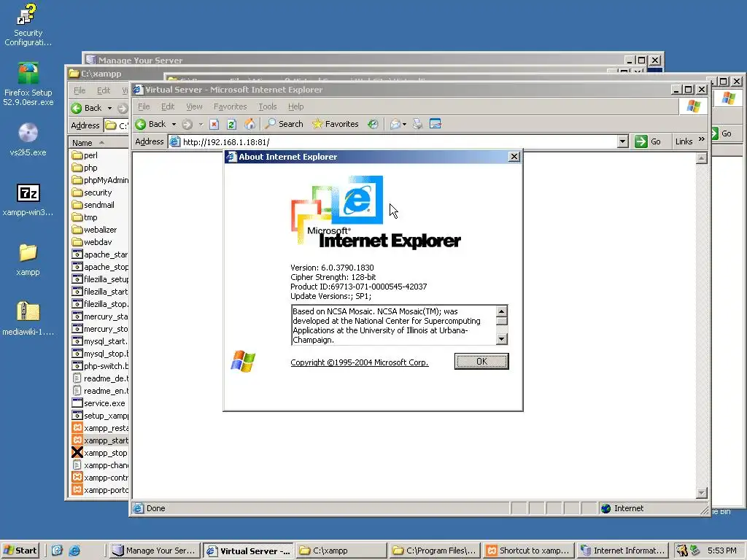The image size is (747, 560).
Task: Open the View menu in Internet Explorer
Action: (194, 106)
